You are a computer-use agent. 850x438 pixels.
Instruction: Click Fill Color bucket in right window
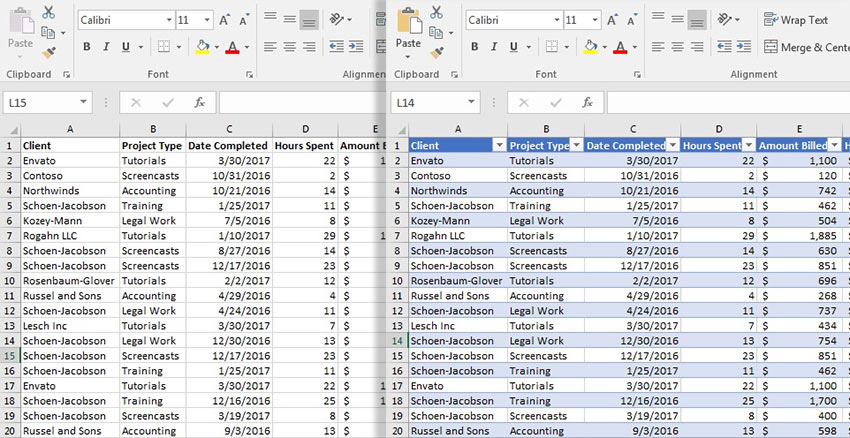point(591,47)
